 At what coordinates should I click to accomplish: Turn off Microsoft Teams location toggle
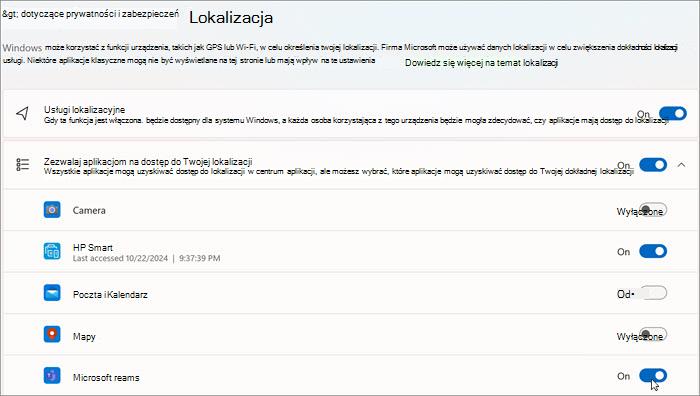[x=653, y=376]
